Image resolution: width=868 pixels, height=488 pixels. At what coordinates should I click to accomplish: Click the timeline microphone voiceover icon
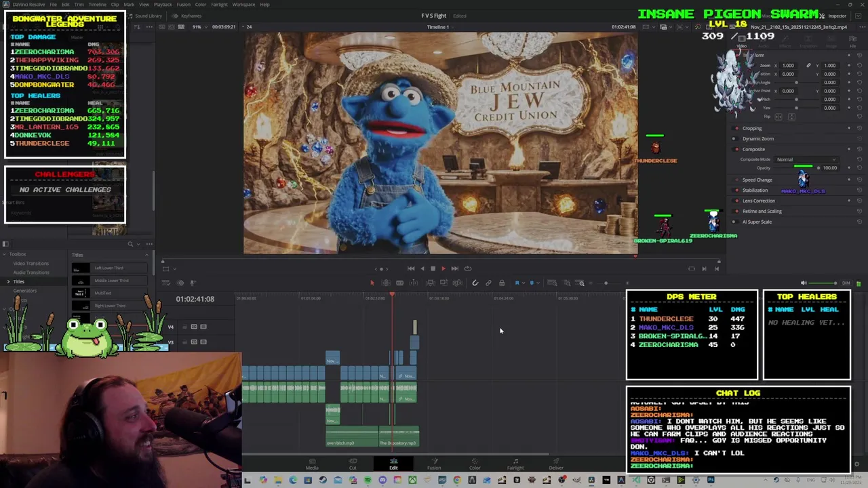(x=193, y=283)
